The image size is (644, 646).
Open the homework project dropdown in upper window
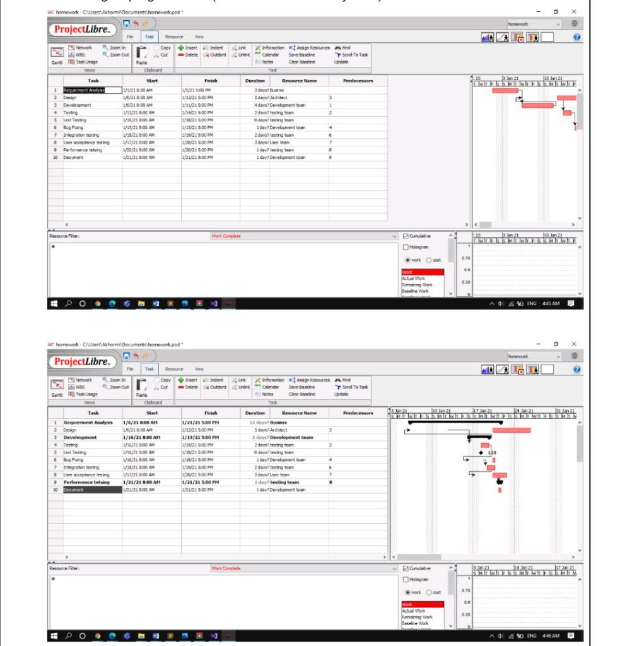click(534, 24)
